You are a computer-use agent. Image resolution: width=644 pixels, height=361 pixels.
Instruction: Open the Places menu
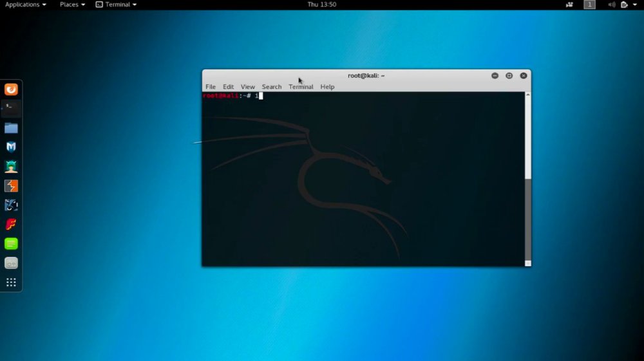72,5
